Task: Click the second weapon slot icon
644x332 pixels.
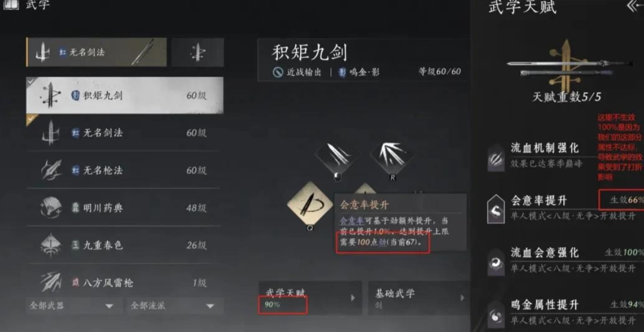Action: 198,52
